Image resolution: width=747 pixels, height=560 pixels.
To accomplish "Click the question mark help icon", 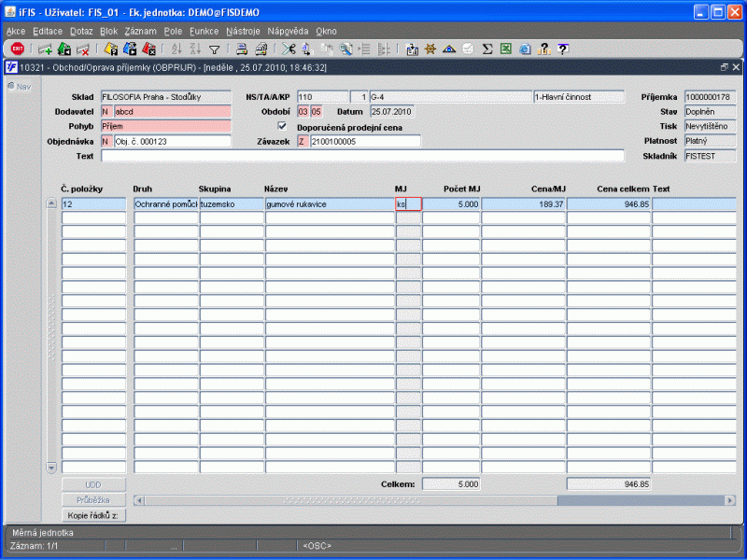I will tap(562, 49).
